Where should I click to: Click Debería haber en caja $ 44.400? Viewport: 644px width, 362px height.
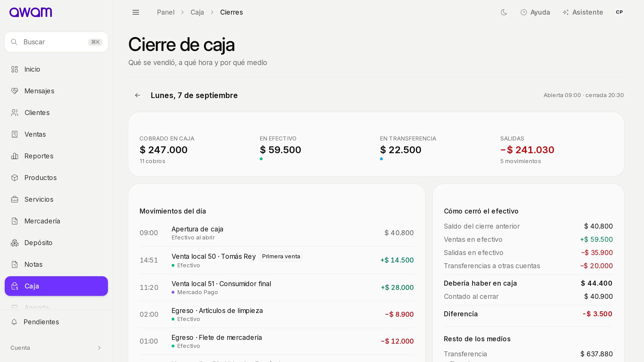(528, 283)
